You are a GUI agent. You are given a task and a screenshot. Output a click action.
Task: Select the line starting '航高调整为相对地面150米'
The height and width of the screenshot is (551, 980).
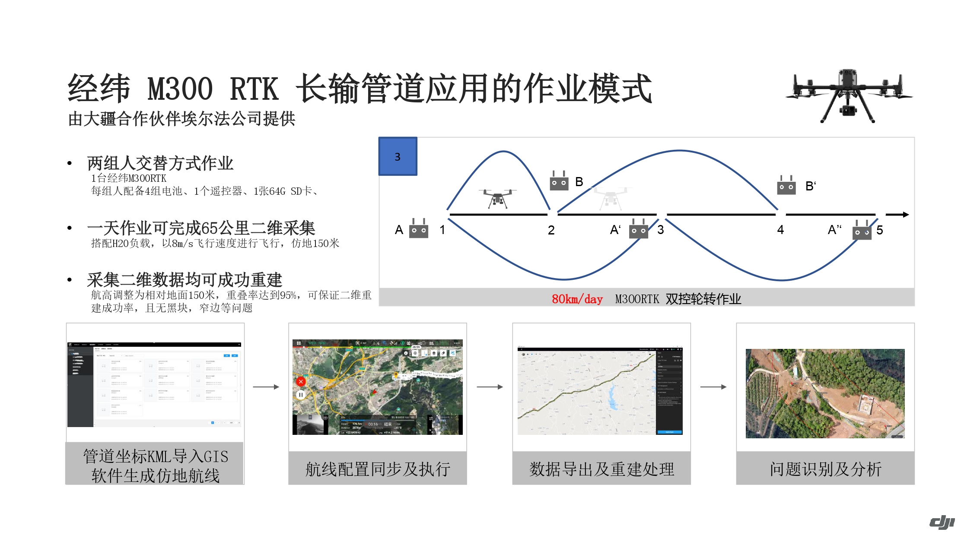point(231,295)
